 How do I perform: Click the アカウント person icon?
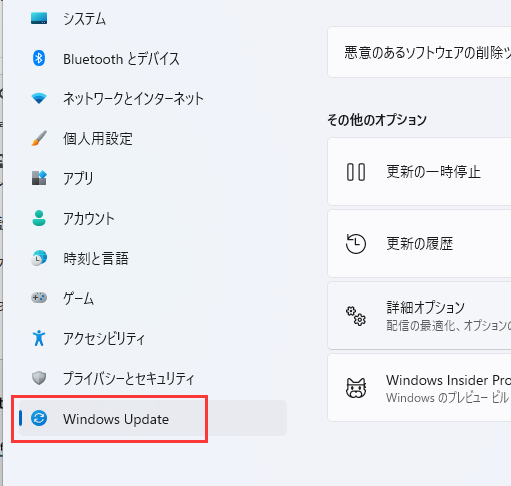click(39, 218)
